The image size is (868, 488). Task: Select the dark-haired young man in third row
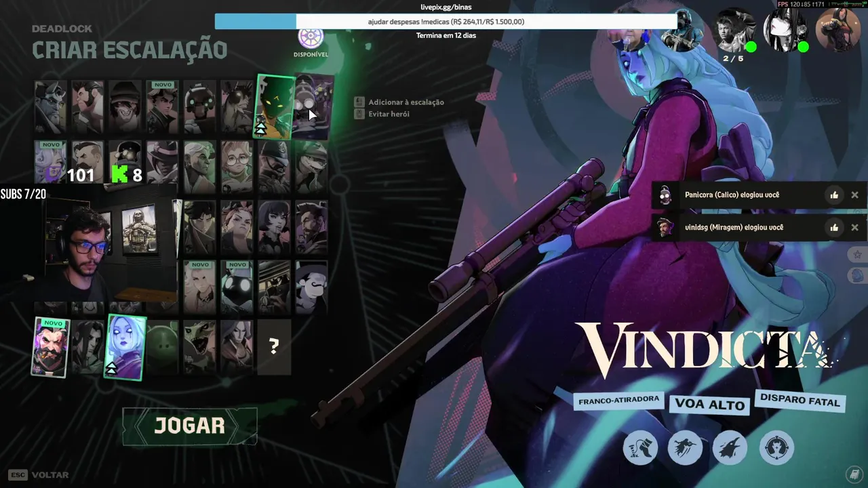tap(199, 226)
